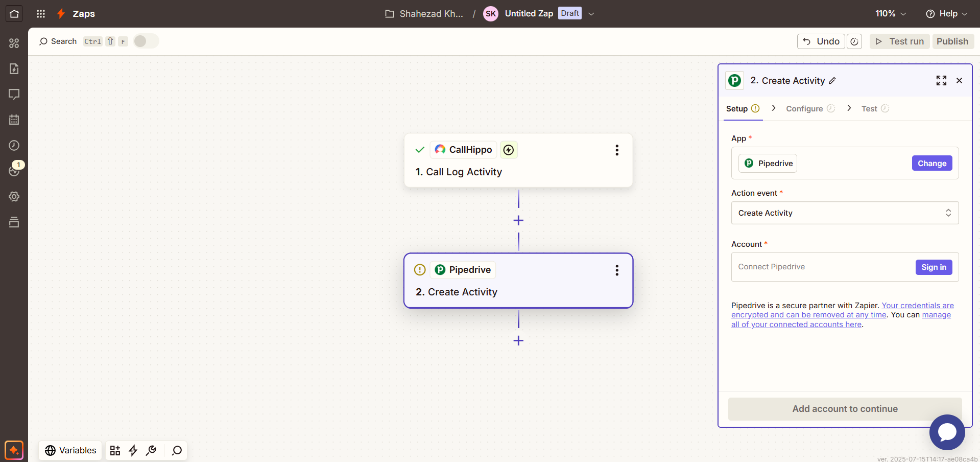Open Pipedrive step three-dot menu
The image size is (980, 462).
click(617, 270)
